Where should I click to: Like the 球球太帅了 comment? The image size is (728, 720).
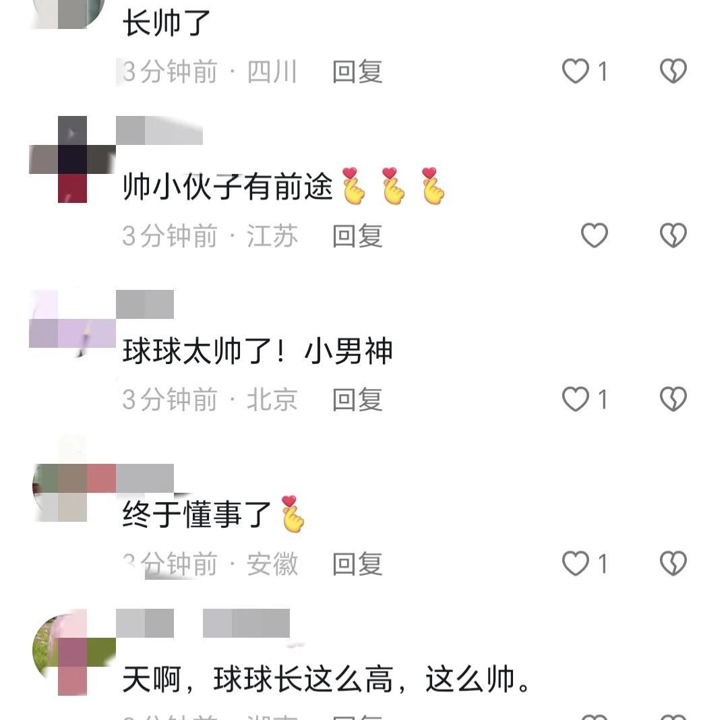pos(576,399)
